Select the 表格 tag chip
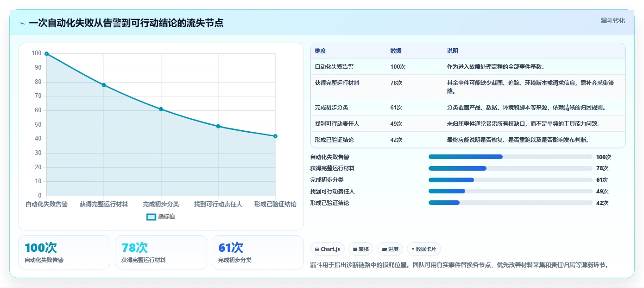 361,249
